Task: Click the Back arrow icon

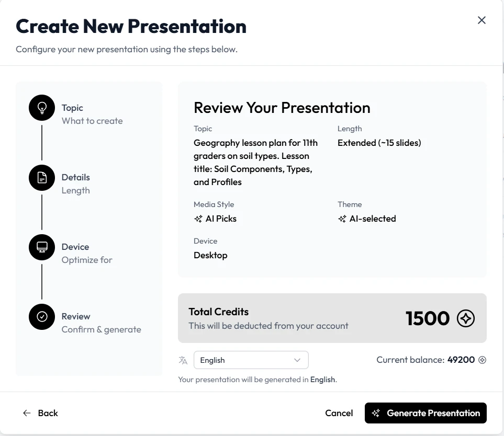Action: (x=27, y=413)
